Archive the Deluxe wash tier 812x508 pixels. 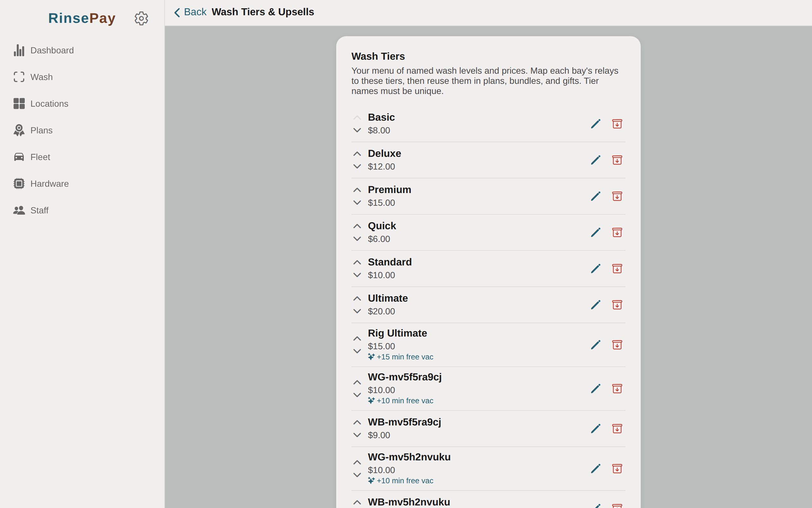point(617,160)
